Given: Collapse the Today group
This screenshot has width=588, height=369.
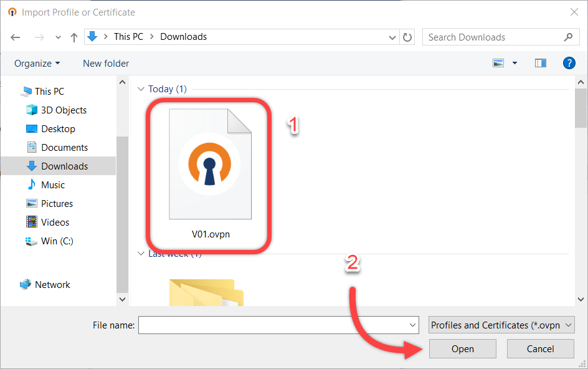Looking at the screenshot, I should (x=141, y=89).
